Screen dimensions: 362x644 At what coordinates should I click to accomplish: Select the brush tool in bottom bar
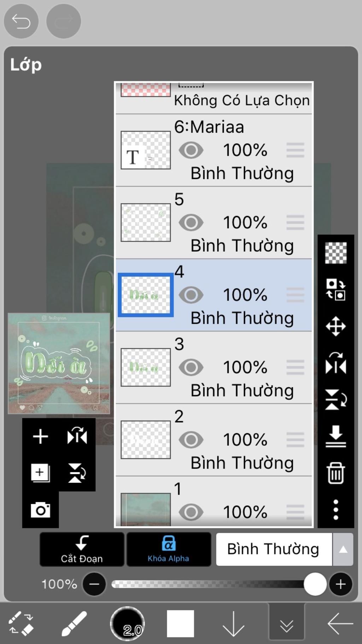[x=74, y=623]
